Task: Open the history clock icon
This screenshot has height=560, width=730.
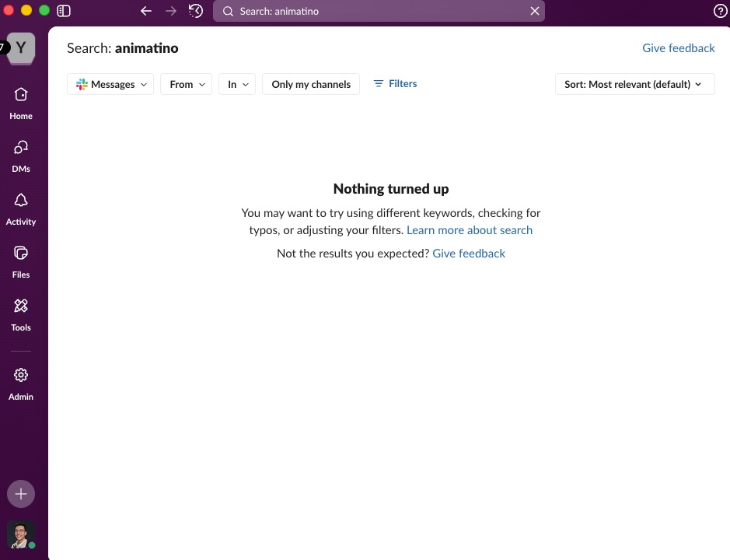Action: coord(196,11)
